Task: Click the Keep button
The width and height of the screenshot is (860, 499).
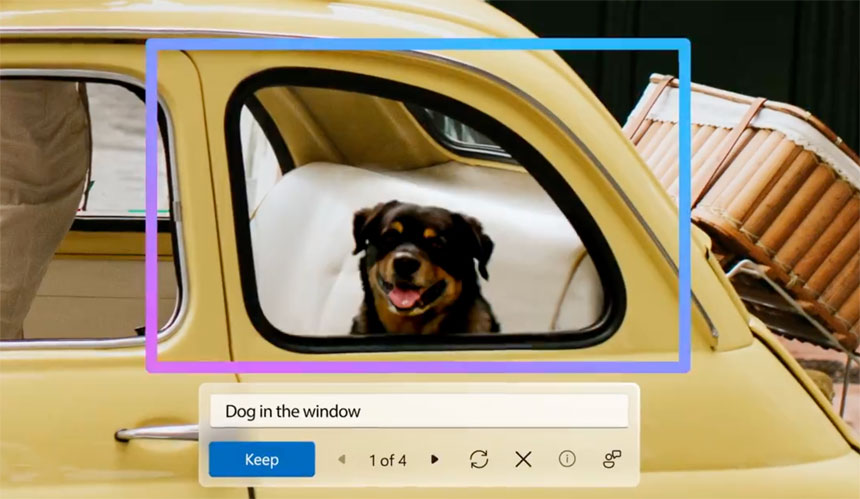Action: click(x=262, y=459)
